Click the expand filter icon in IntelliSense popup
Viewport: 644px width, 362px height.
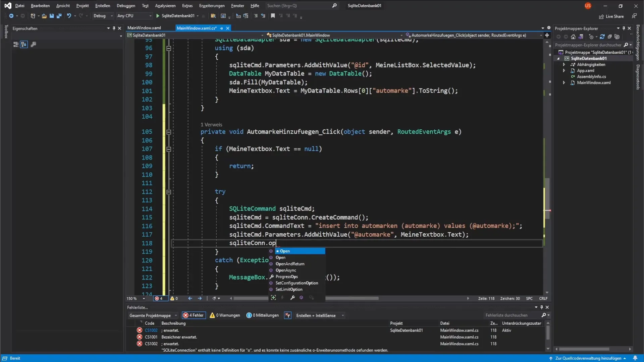[x=274, y=298]
